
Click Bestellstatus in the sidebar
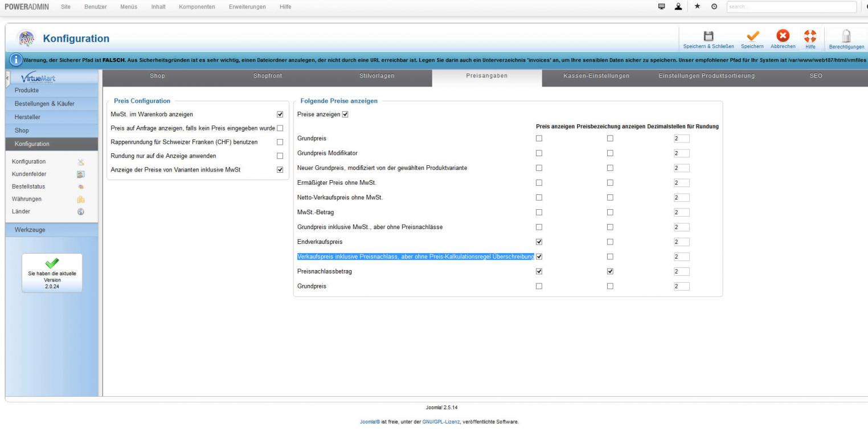28,186
